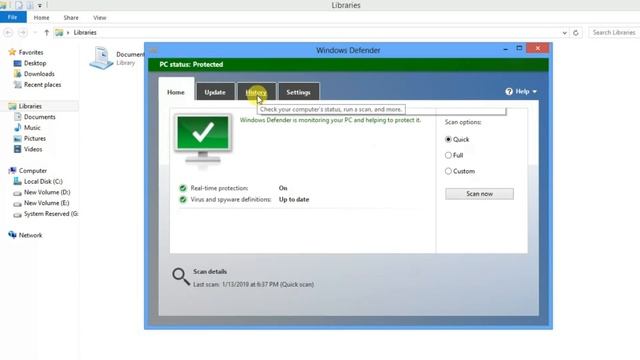
Task: Click the Real-time protection green check icon
Action: point(183,188)
